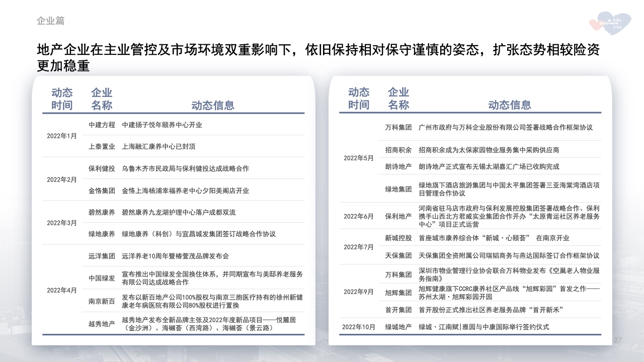Select the company name "旭辉集团"
The image size is (644, 362).
398,293
